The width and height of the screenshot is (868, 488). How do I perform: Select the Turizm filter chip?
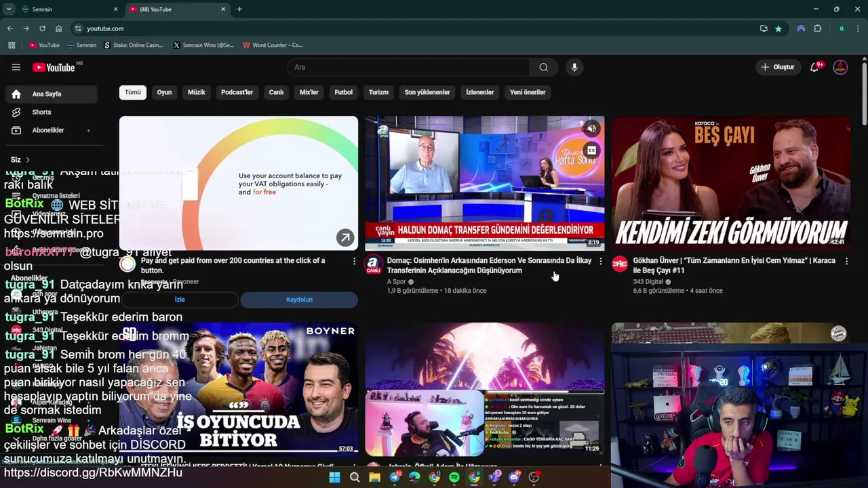(378, 92)
